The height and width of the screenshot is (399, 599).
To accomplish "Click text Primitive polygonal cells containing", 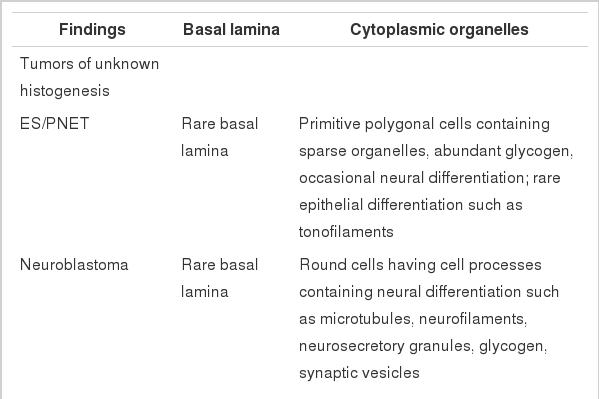I will click(x=424, y=124).
